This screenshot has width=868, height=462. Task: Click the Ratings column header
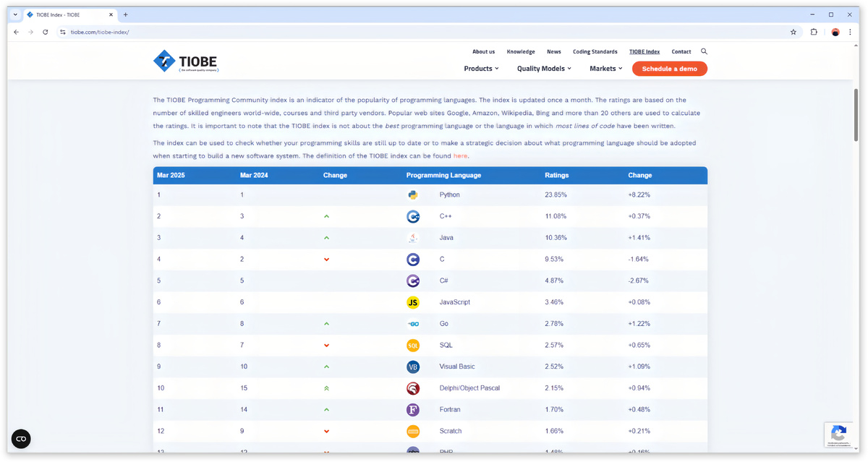click(x=557, y=176)
